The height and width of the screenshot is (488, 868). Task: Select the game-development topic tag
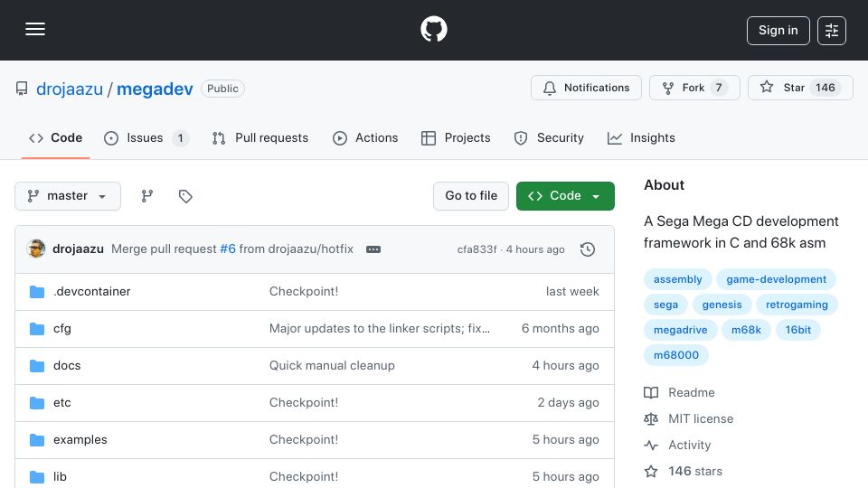[x=776, y=279]
